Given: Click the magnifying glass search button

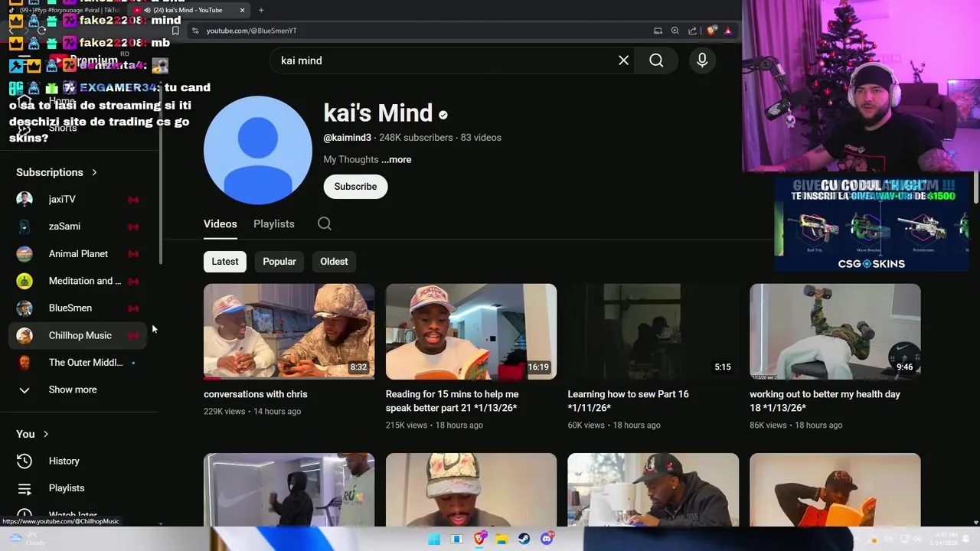Looking at the screenshot, I should [656, 60].
